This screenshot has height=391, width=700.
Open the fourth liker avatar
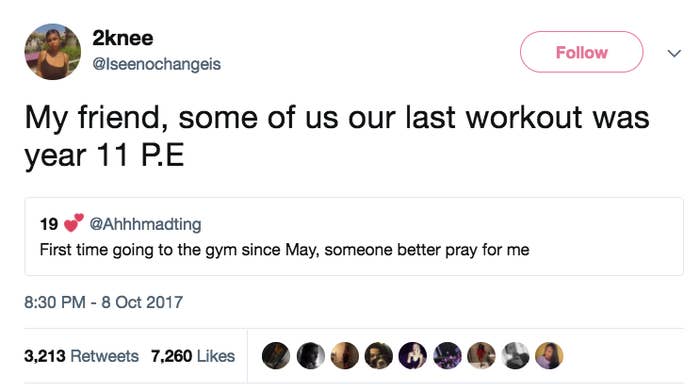379,356
